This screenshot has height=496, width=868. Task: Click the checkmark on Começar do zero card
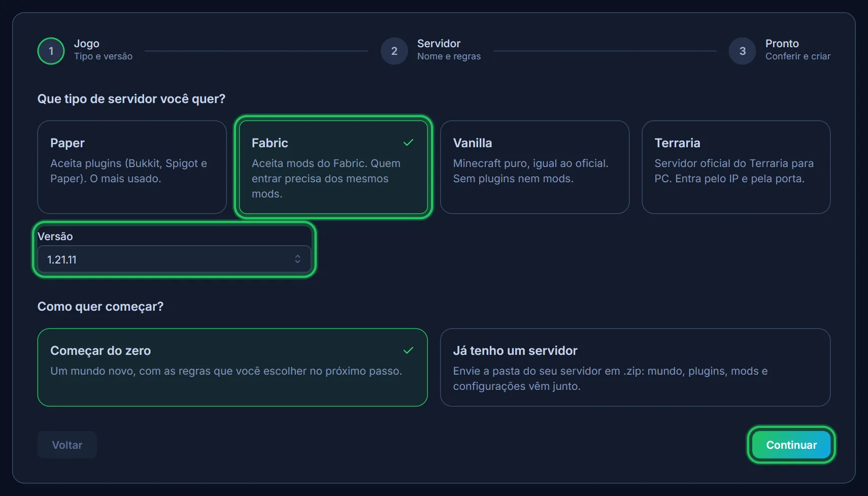click(408, 350)
